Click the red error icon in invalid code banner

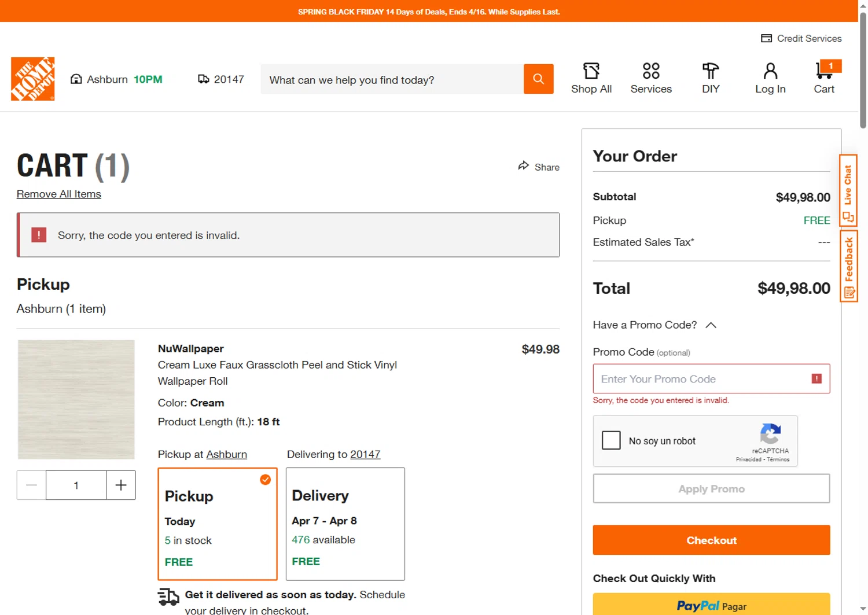[x=39, y=235]
